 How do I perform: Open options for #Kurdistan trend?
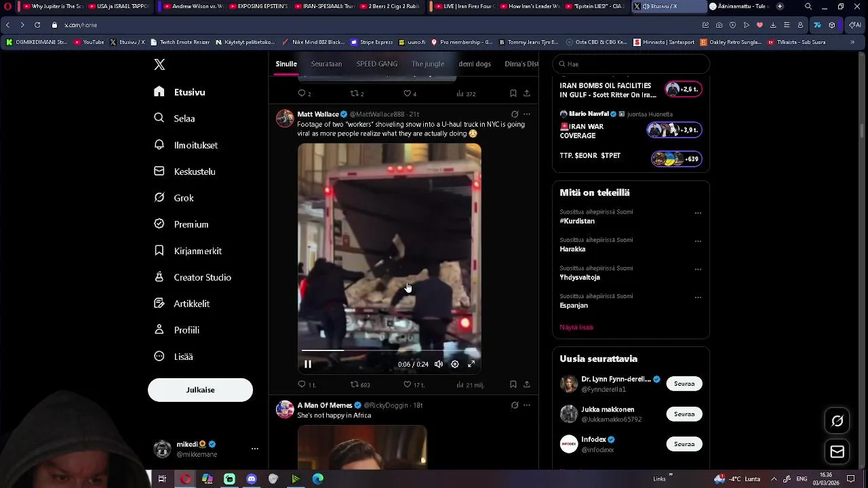point(698,213)
